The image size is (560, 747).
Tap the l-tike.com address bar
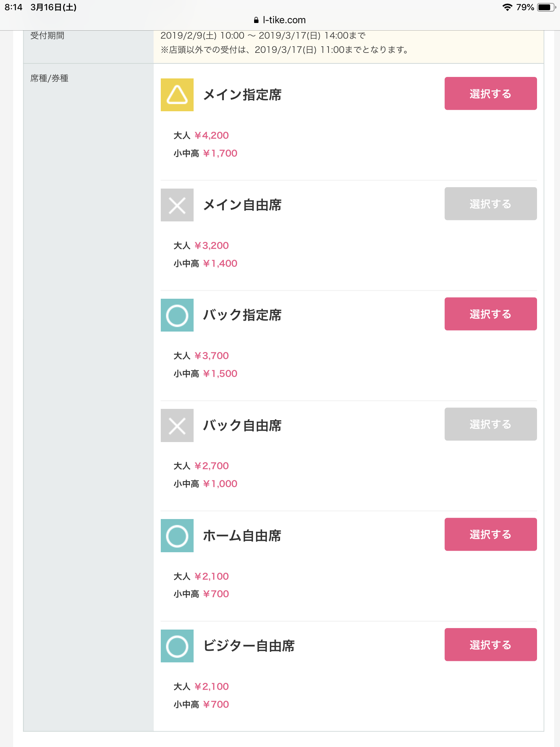point(280,20)
